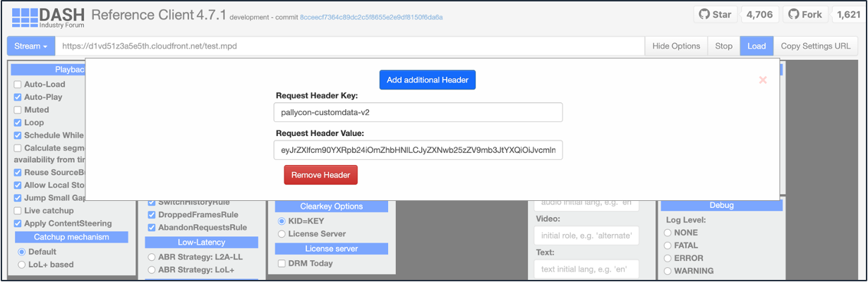This screenshot has width=868, height=282.
Task: Enable Calculate segment availability checkbox
Action: (18, 148)
